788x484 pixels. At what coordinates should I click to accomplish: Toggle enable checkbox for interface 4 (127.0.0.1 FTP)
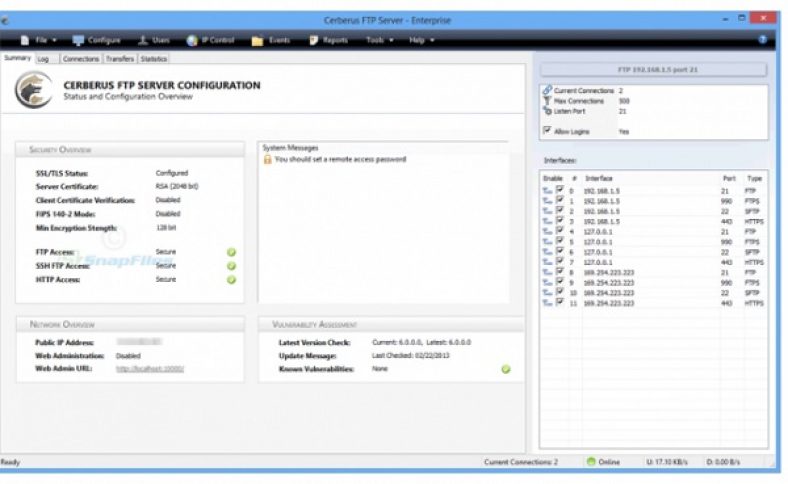559,231
